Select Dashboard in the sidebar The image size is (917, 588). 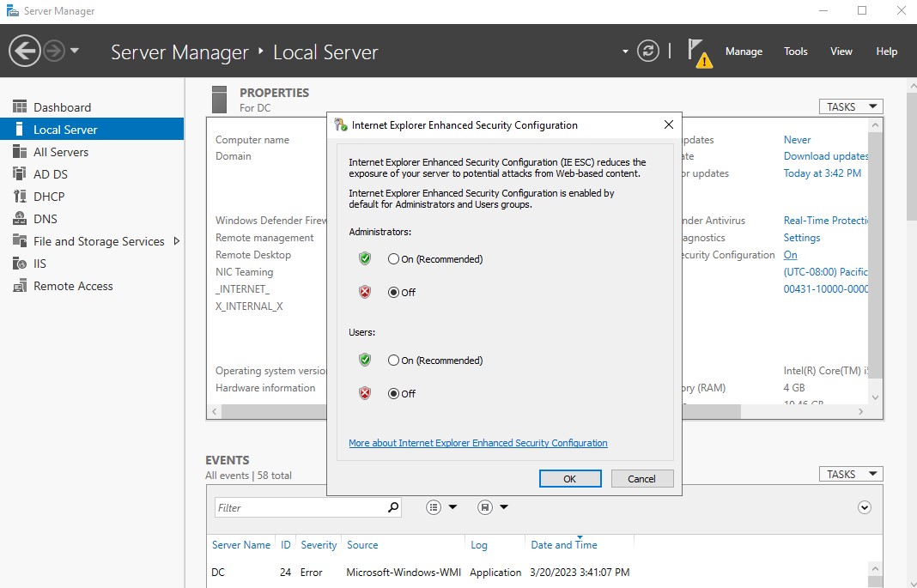[92, 107]
